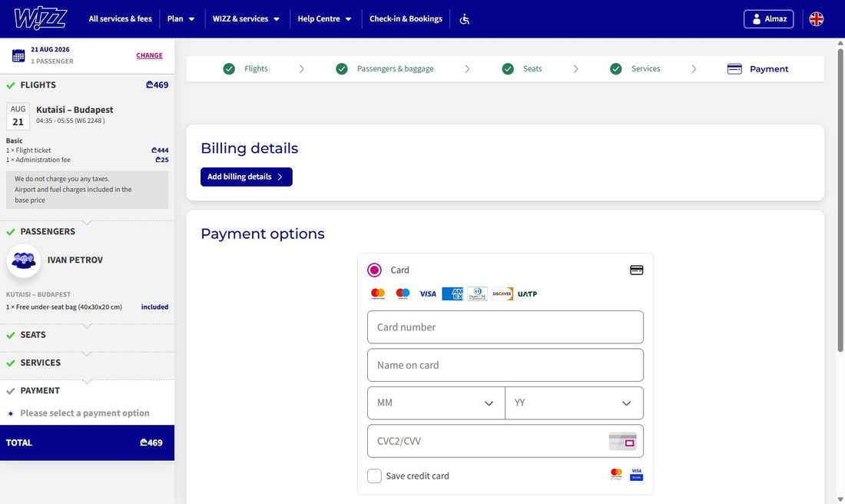Screen dimensions: 845x504
Task: Click the sidebar PASSENGERS green checkmark
Action: click(x=10, y=232)
